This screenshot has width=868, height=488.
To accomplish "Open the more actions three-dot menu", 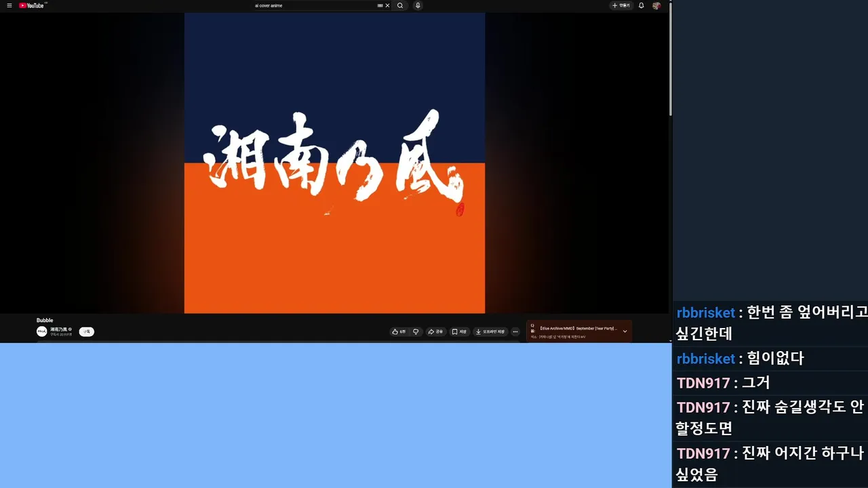I will pos(515,331).
